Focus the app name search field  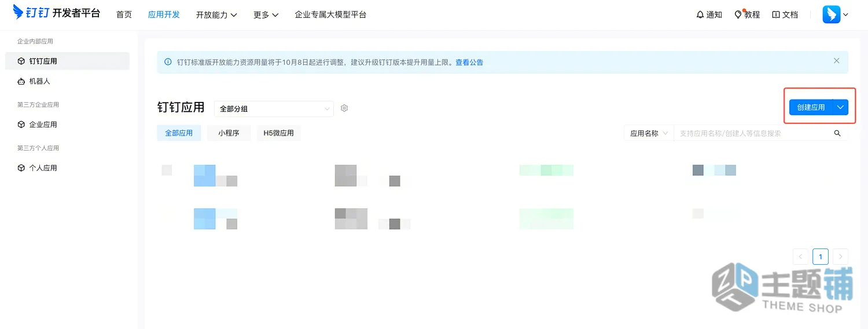tap(752, 133)
